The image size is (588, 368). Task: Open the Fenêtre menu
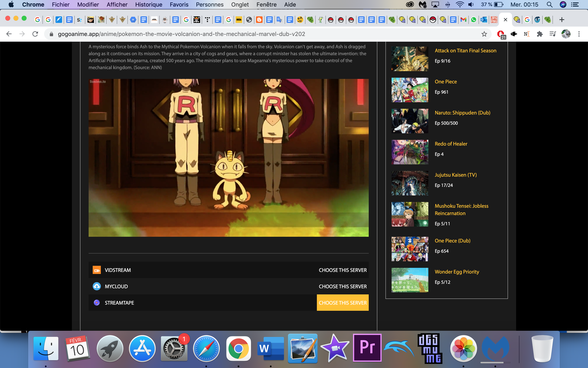(267, 4)
